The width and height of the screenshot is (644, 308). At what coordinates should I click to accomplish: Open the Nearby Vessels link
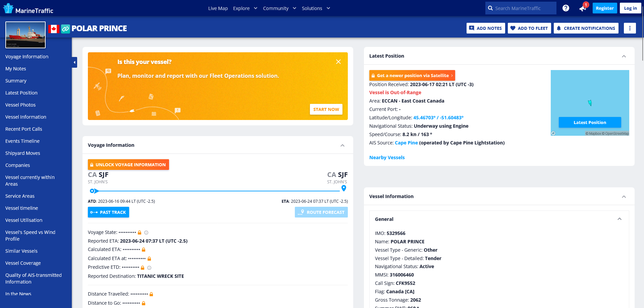pyautogui.click(x=387, y=158)
